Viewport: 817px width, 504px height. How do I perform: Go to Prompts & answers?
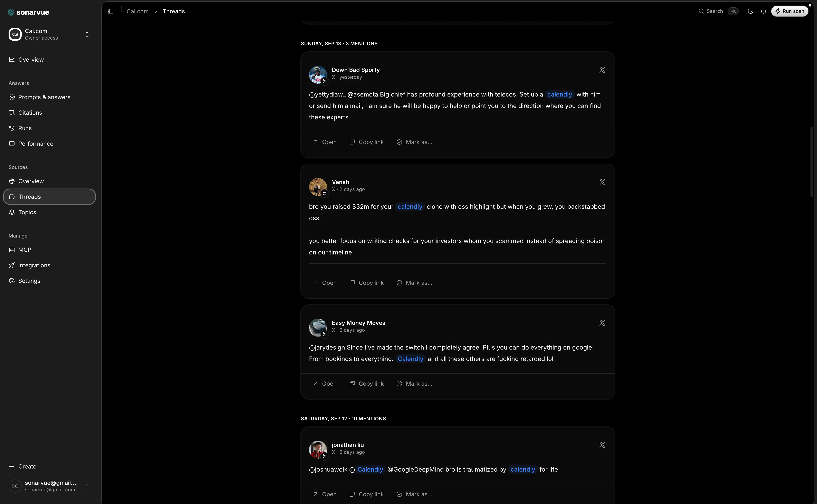coord(49,97)
